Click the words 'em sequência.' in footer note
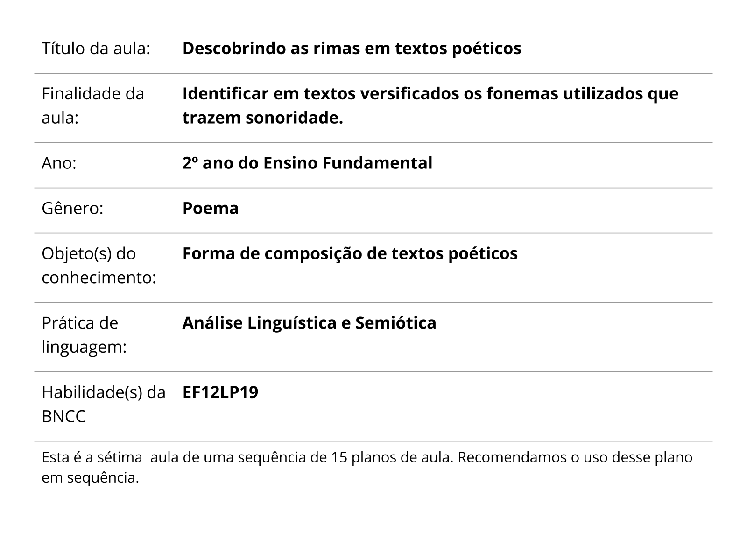The width and height of the screenshot is (747, 560). (x=91, y=478)
